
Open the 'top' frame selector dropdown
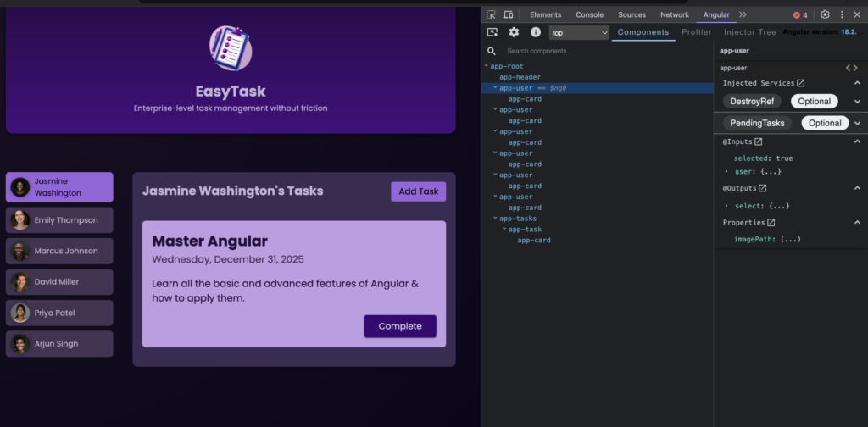(x=579, y=32)
